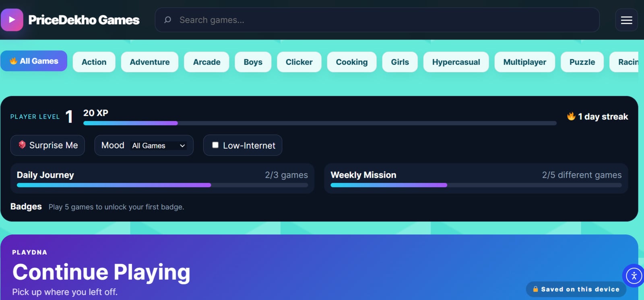Viewport: 644px width, 300px height.
Task: Click the '20 XP' label
Action: (96, 113)
